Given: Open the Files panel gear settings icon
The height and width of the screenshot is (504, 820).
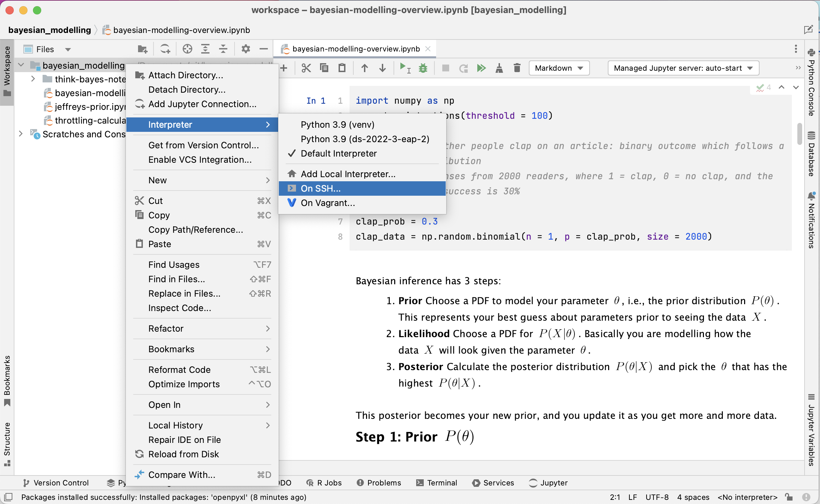Looking at the screenshot, I should pyautogui.click(x=246, y=49).
